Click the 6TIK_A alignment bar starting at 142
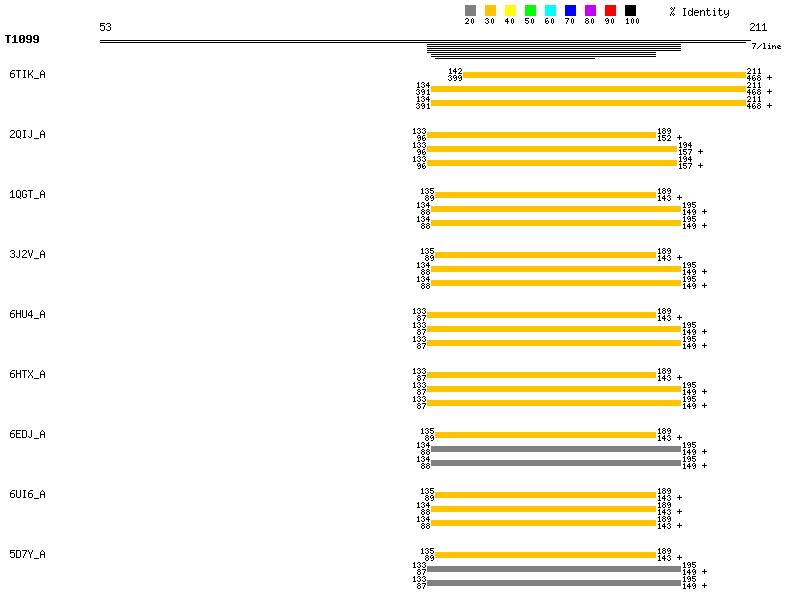This screenshot has height=600, width=800. 604,75
